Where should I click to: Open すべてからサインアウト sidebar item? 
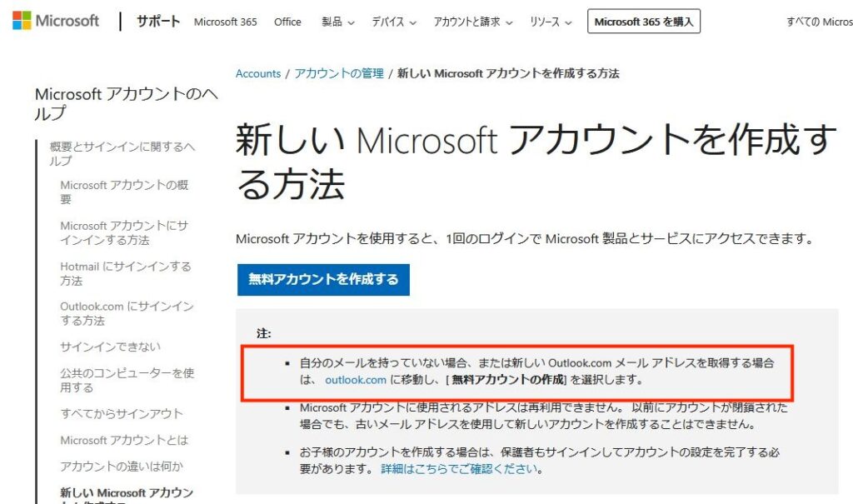click(x=122, y=414)
